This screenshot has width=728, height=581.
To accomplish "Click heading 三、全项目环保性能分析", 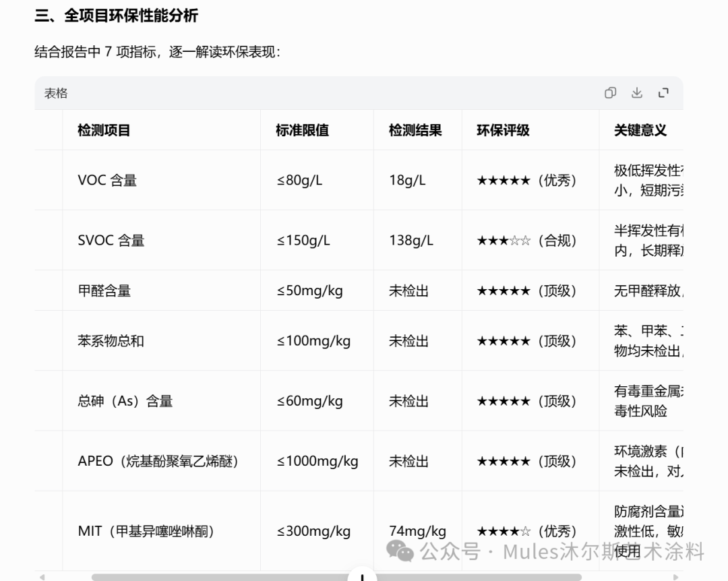I will tap(116, 16).
